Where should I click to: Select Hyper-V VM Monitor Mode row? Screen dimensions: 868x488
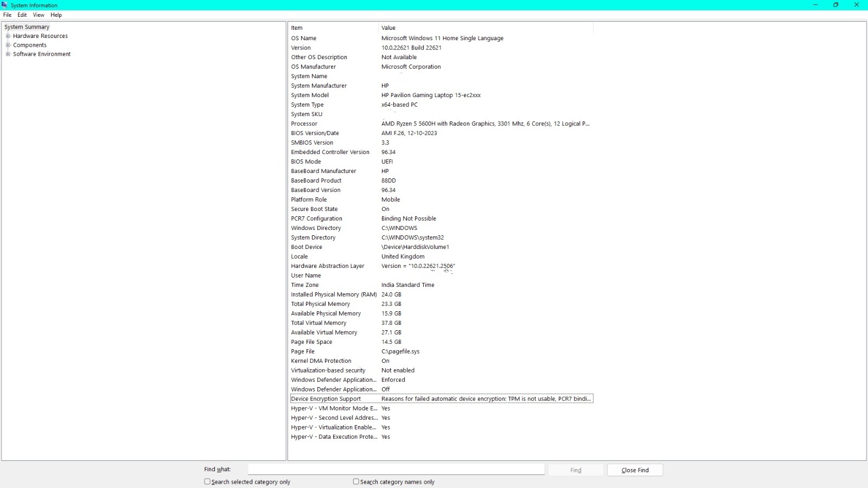click(441, 408)
